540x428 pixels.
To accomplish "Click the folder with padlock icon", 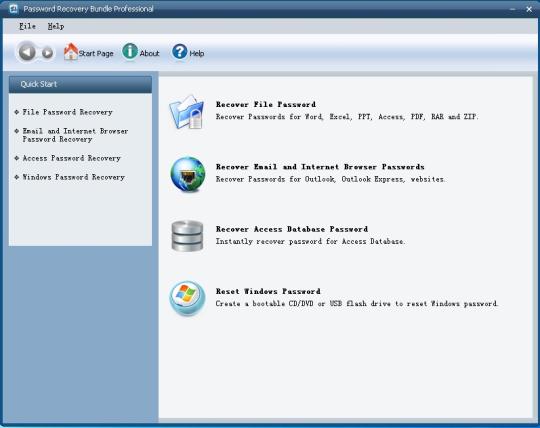I will pos(187,112).
